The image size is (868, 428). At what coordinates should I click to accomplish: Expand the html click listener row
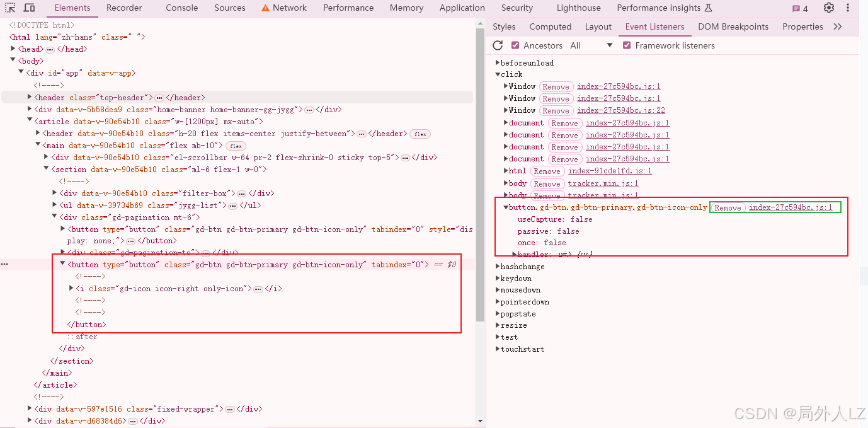pos(506,171)
